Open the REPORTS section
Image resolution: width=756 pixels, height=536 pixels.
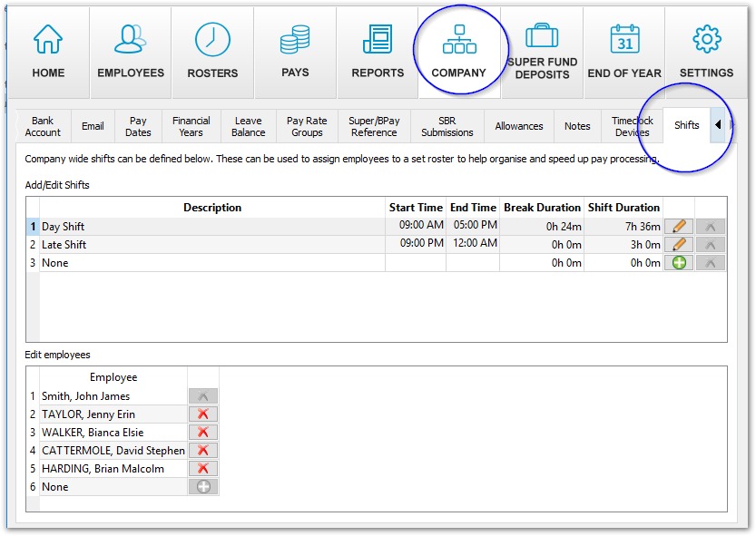coord(378,52)
